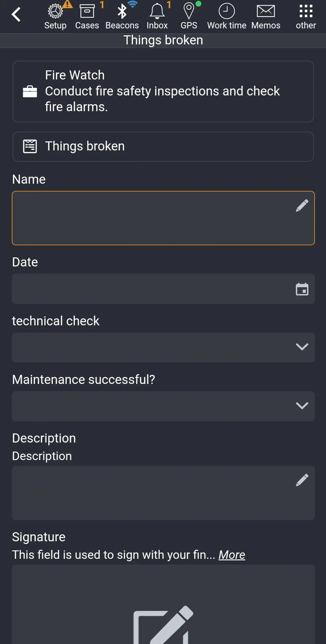Expand the 'Maintenance successful?' dropdown
The height and width of the screenshot is (644, 326).
pyautogui.click(x=302, y=406)
